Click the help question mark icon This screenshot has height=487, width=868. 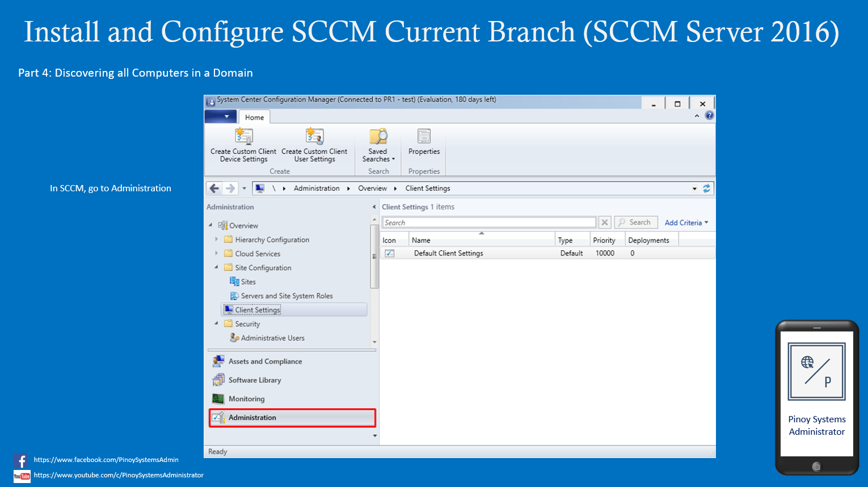pyautogui.click(x=709, y=115)
